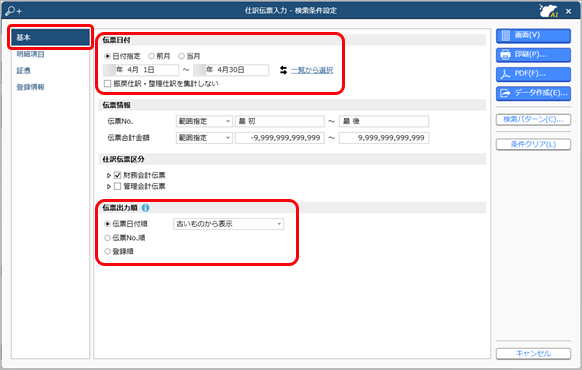
Task: Switch to the 登録情報 tab
Action: point(30,87)
